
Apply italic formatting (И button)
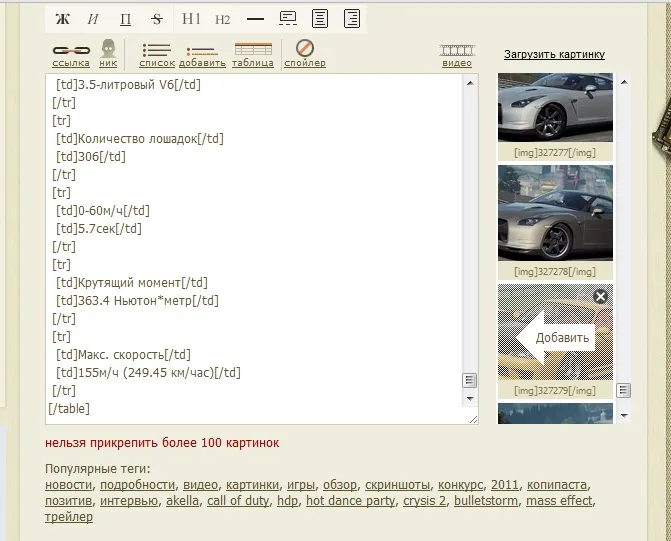93,19
